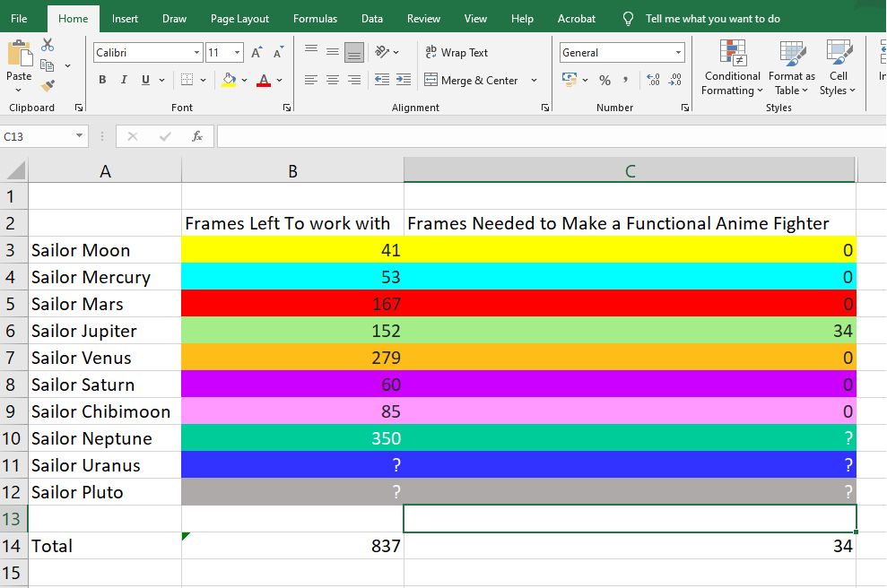This screenshot has width=887, height=588.
Task: Toggle Wrap Text
Action: coord(456,52)
